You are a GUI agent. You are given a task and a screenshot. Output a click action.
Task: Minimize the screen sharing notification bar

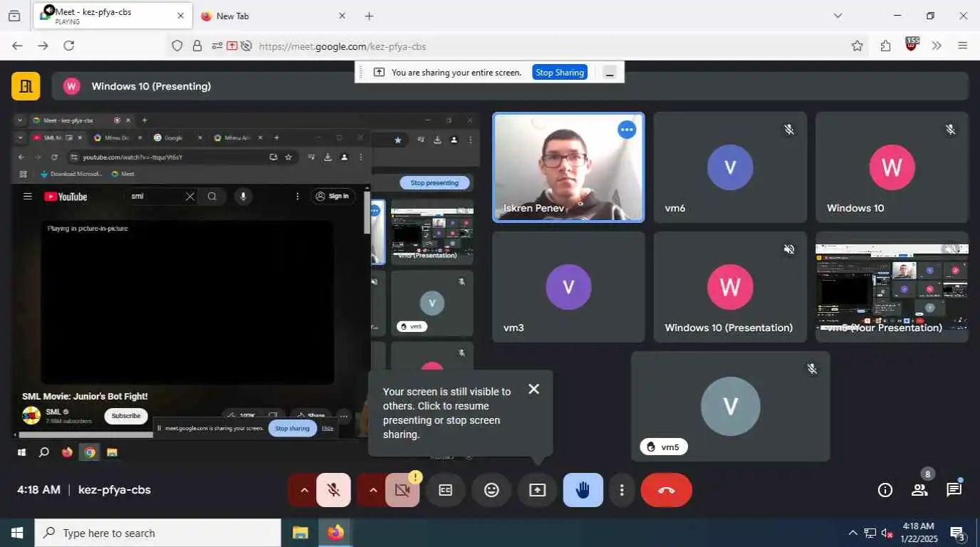(x=610, y=73)
